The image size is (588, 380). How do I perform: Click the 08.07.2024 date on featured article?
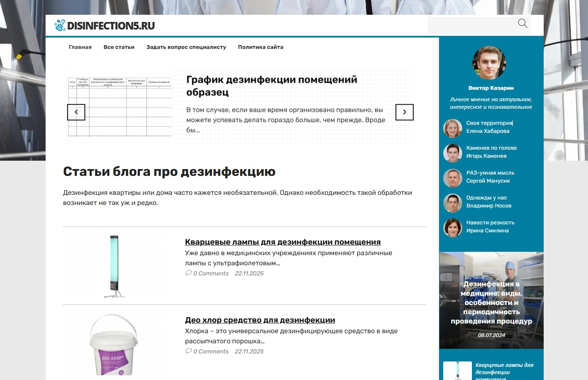(x=491, y=335)
